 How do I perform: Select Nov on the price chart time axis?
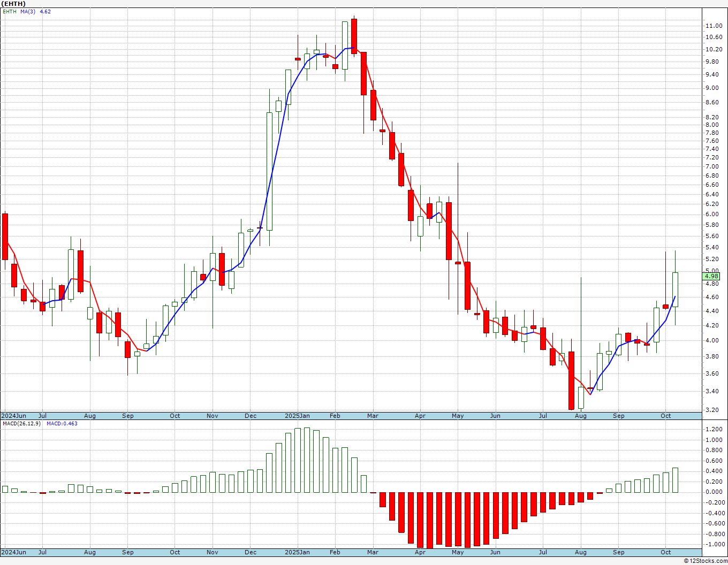pos(213,416)
